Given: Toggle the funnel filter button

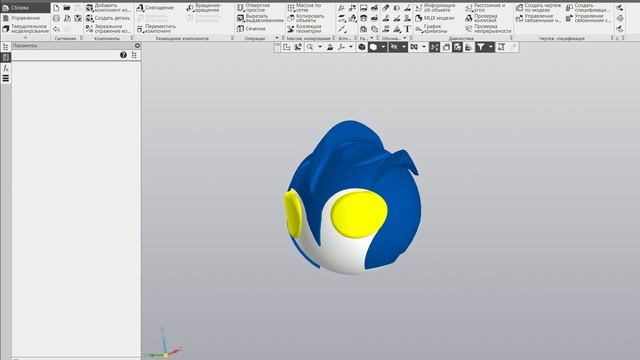Looking at the screenshot, I should pos(481,47).
